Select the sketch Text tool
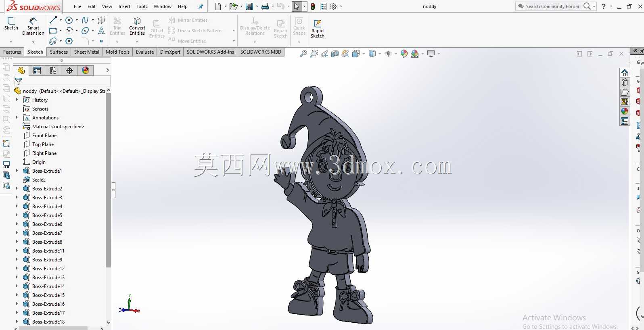This screenshot has height=330, width=644. click(101, 31)
